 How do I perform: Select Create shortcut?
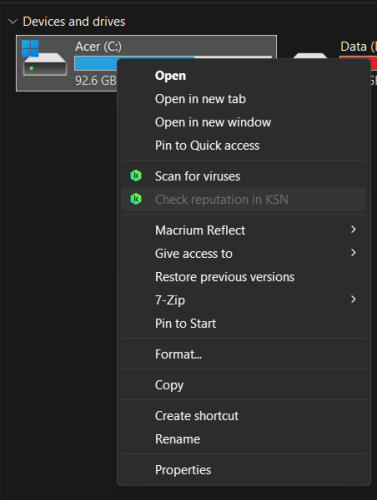(244, 416)
